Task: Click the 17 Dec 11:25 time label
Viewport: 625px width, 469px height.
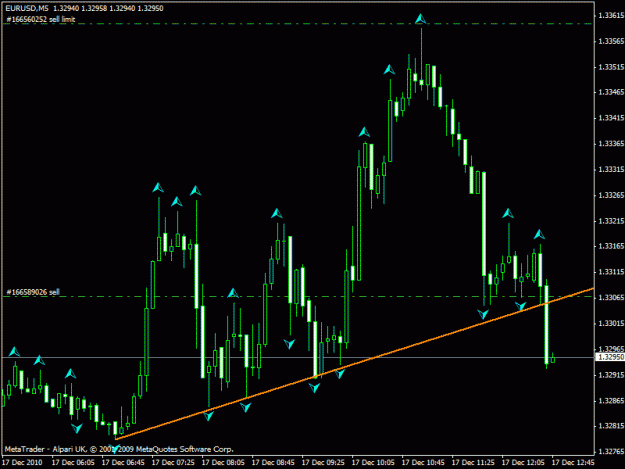Action: tap(473, 463)
